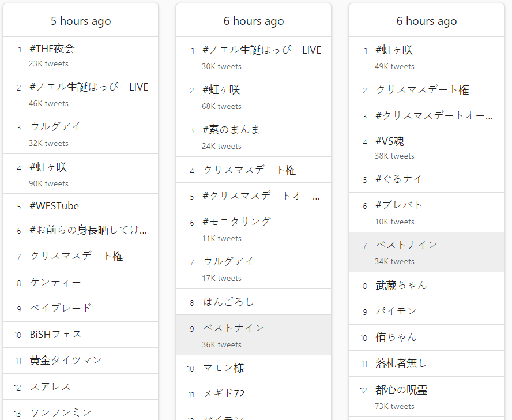
Task: Select 都心の呪霊 trend with 73K tweets
Action: 401,389
